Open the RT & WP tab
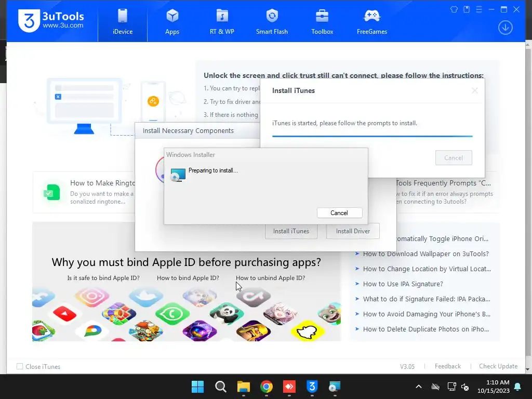Viewport: 532px width, 399px height. (x=222, y=22)
